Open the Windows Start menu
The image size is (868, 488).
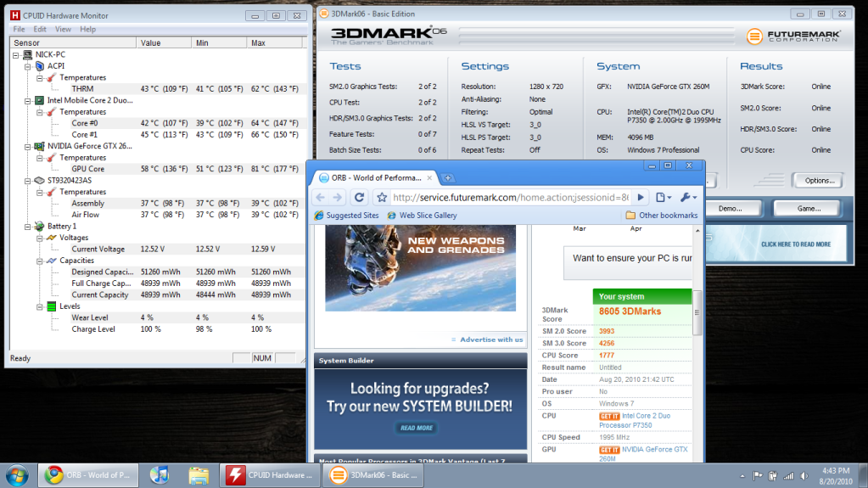coord(17,475)
